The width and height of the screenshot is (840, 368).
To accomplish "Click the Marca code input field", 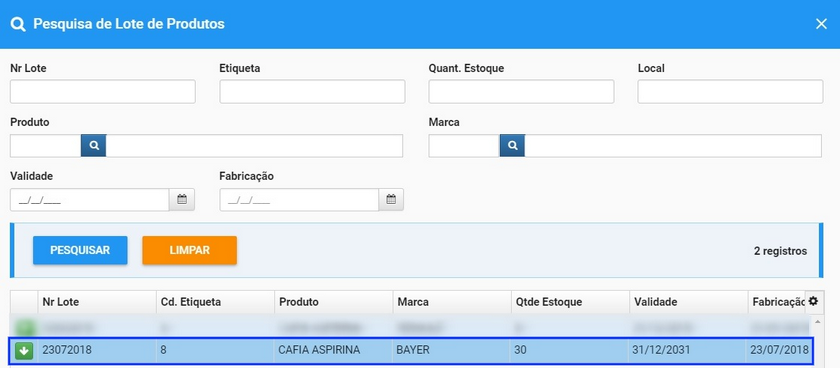I will click(464, 146).
